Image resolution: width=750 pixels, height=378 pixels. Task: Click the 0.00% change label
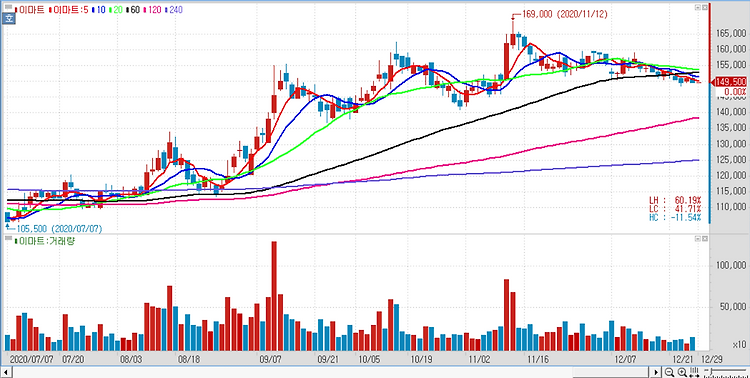(x=736, y=91)
